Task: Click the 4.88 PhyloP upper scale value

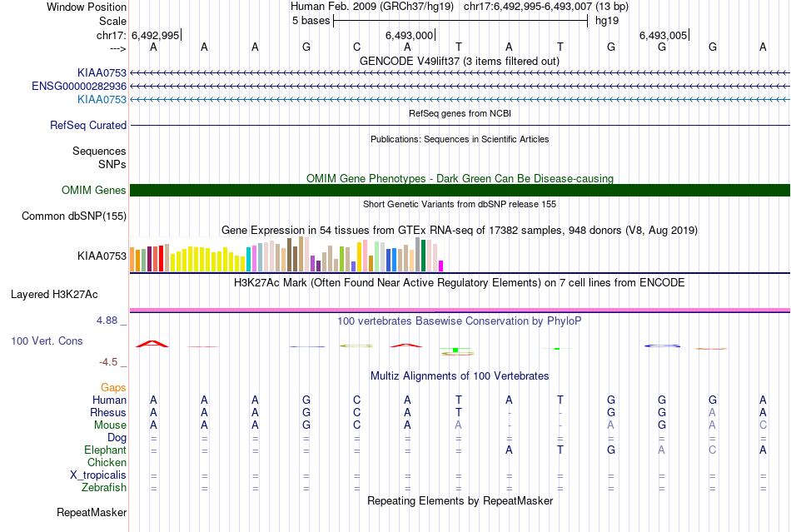Action: [107, 321]
